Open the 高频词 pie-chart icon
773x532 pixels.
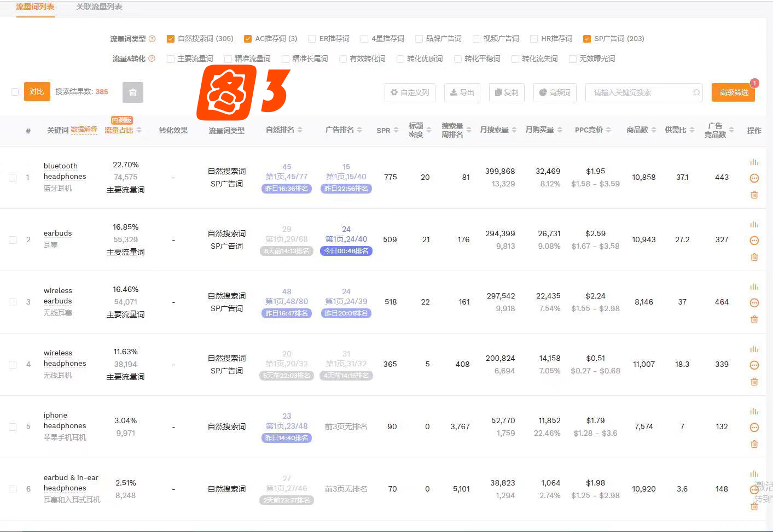pyautogui.click(x=542, y=92)
